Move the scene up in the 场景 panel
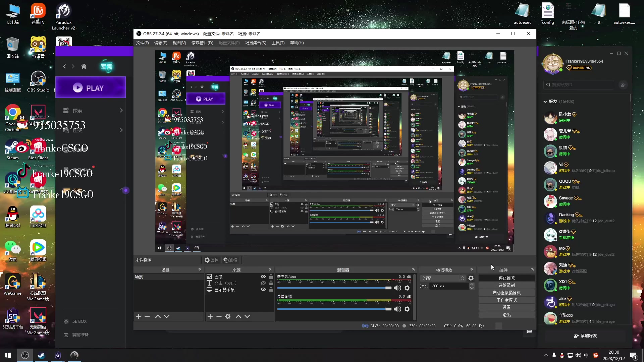 coord(158,316)
